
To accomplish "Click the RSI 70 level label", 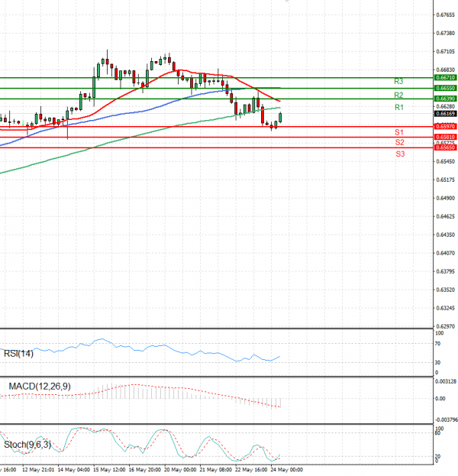I will coord(437,344).
